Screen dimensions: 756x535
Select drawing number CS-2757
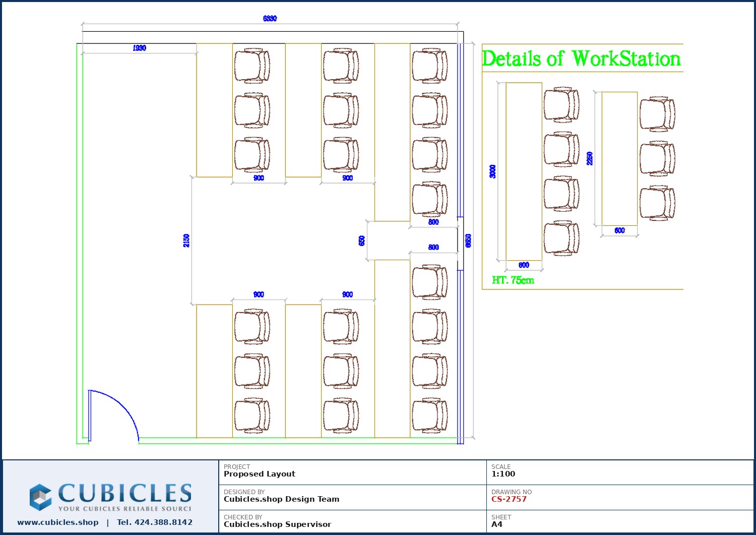(x=509, y=499)
